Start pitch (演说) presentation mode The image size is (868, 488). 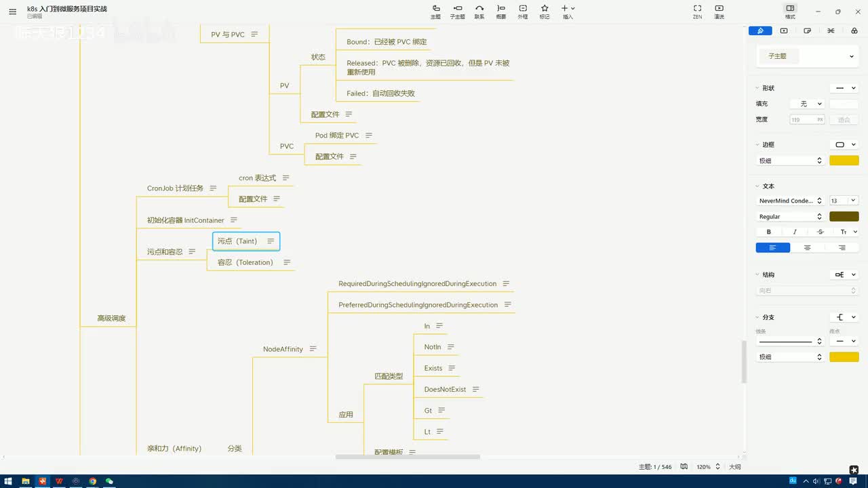pos(719,12)
